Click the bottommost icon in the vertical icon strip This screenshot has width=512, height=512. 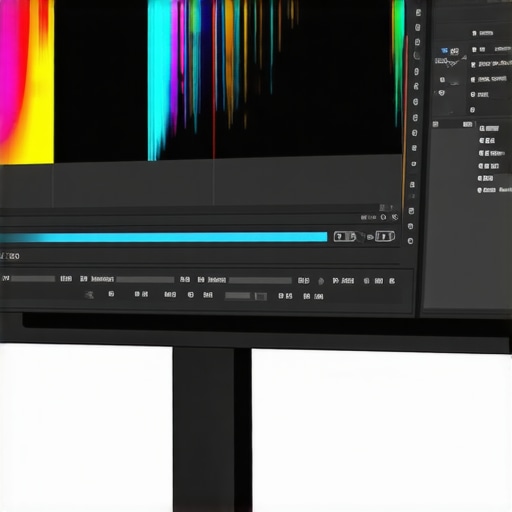[x=410, y=241]
